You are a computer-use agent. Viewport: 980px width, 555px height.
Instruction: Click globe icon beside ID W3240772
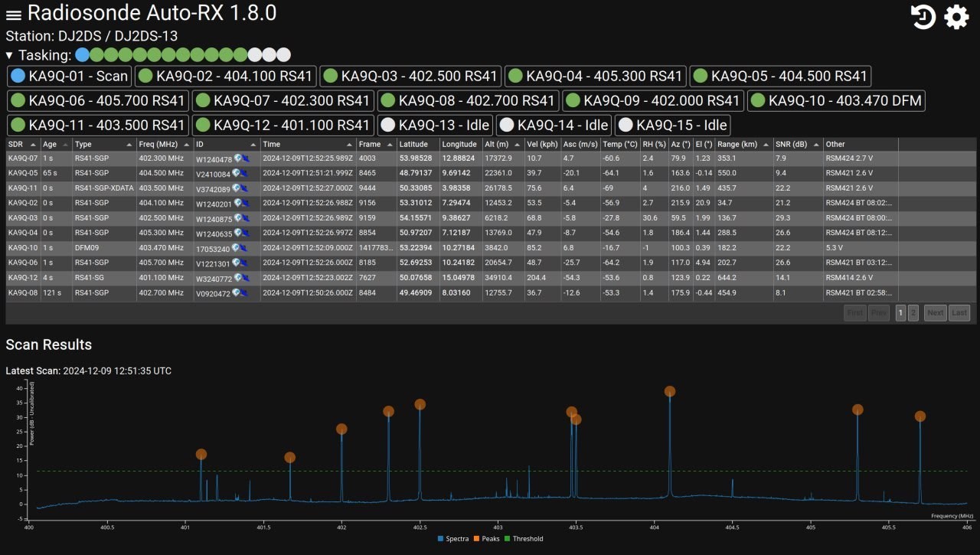point(238,278)
